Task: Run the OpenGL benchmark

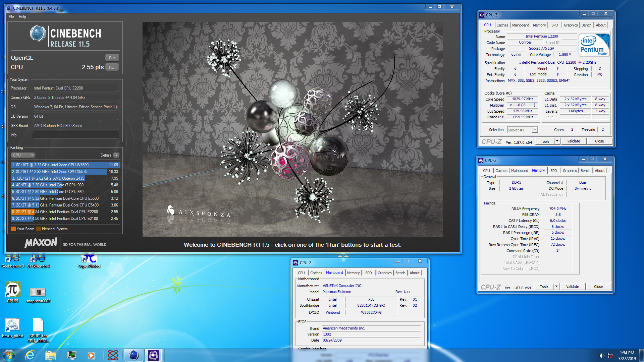Action: (112, 58)
